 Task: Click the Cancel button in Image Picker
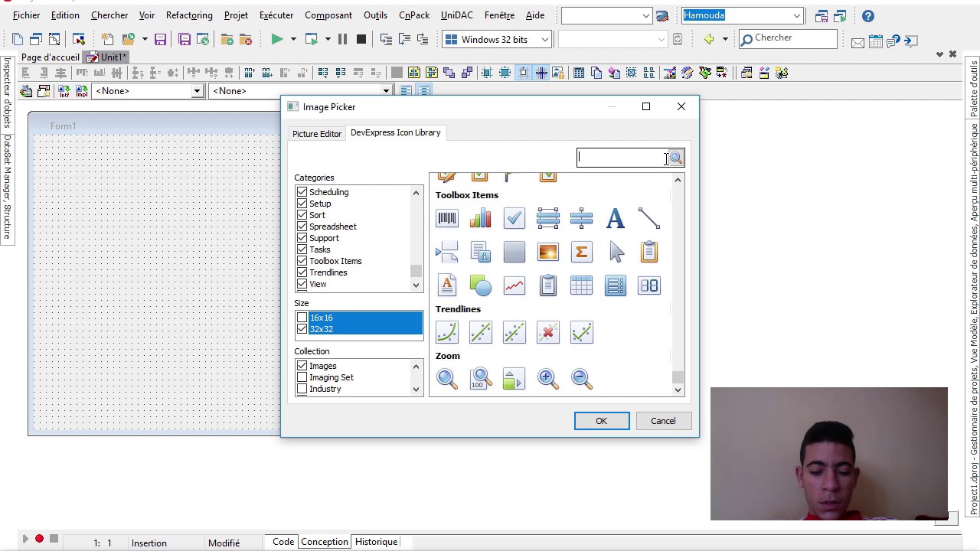click(x=662, y=420)
